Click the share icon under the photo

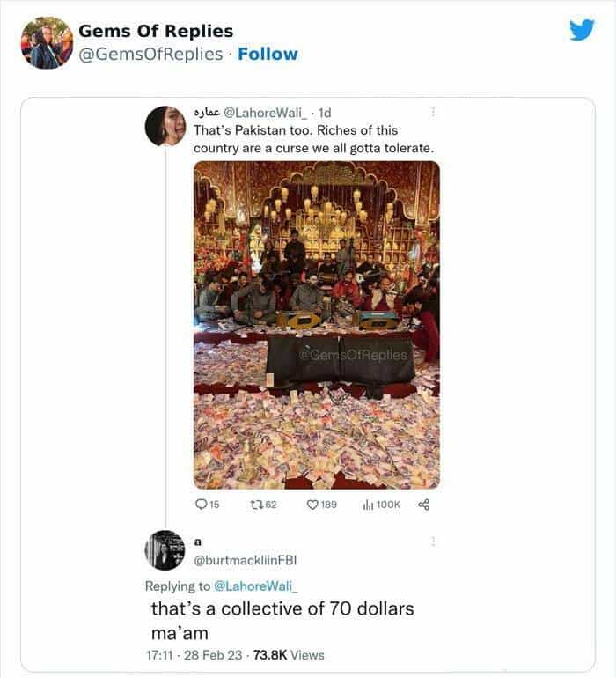click(423, 505)
